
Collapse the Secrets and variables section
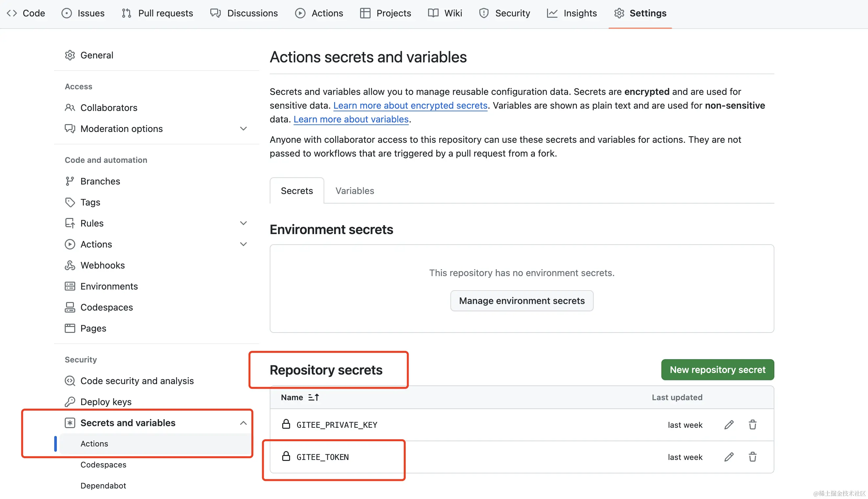pyautogui.click(x=243, y=423)
